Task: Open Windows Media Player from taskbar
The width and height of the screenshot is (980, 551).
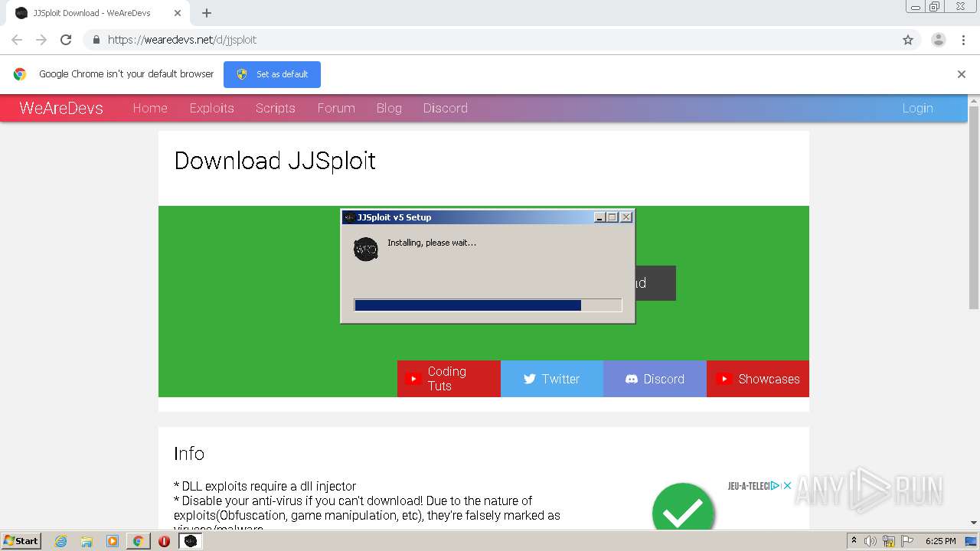Action: [113, 541]
